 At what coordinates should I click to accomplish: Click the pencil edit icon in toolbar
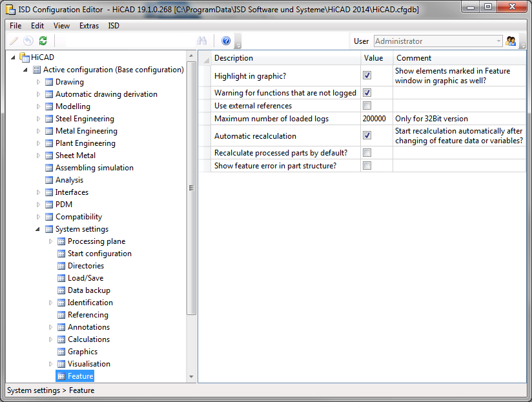14,41
